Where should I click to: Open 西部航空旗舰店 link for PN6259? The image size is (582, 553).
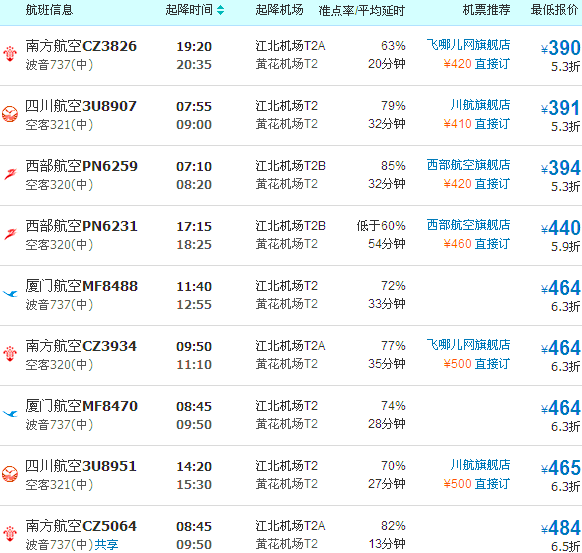468,165
